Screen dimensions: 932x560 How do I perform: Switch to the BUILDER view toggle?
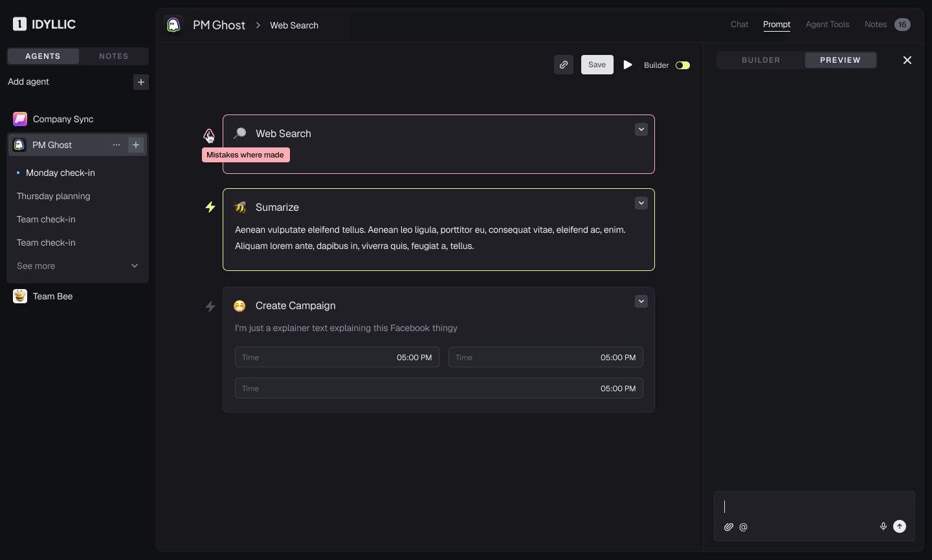(x=761, y=60)
